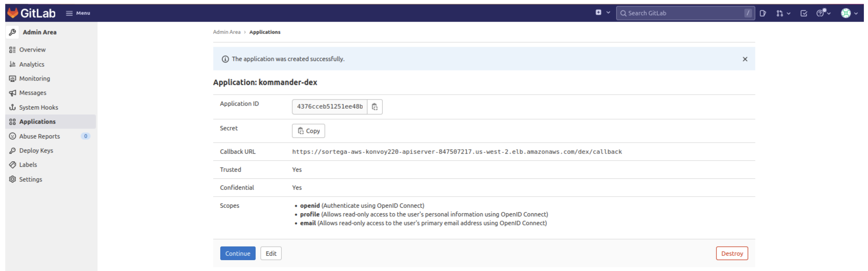The height and width of the screenshot is (271, 868).
Task: Open System Hooks in the sidebar
Action: click(39, 107)
